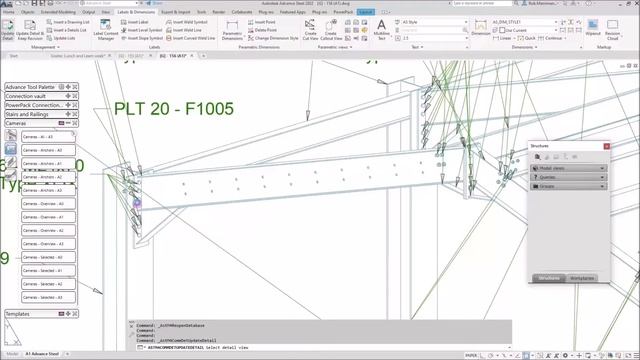Screen dimensions: 640x360
Task: Click the Continue dimension tool
Action: point(550,38)
